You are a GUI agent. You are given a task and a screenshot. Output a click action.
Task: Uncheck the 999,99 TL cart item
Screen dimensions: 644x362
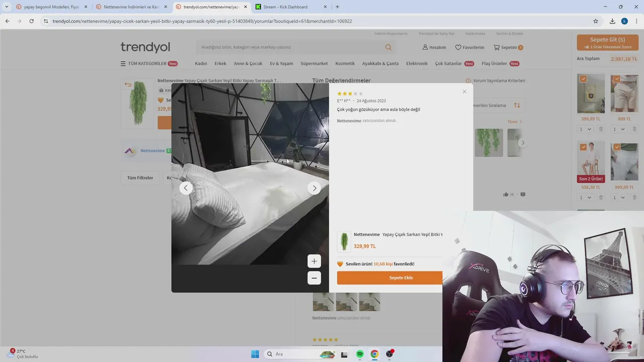click(617, 147)
